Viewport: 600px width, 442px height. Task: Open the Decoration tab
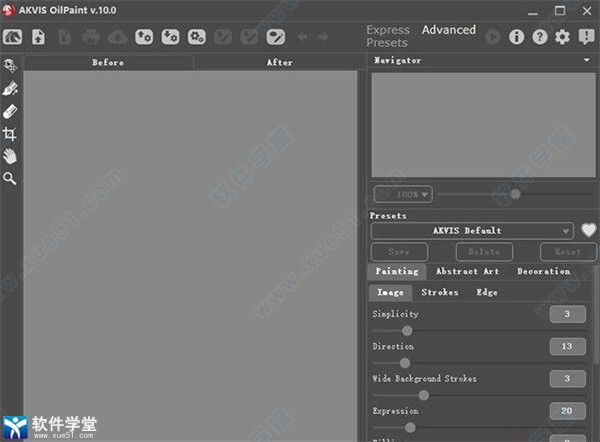point(544,271)
